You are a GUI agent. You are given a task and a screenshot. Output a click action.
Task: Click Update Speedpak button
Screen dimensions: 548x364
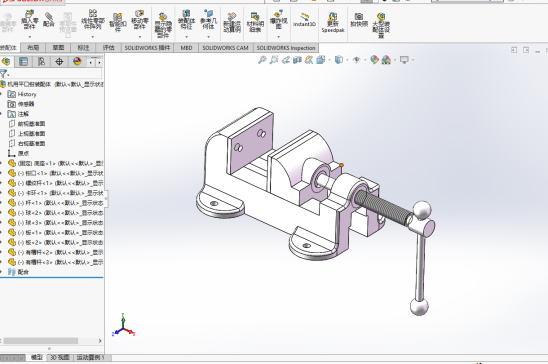333,22
